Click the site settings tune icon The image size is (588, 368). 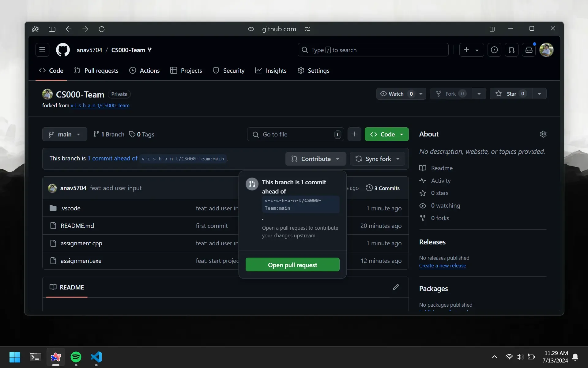click(x=307, y=29)
